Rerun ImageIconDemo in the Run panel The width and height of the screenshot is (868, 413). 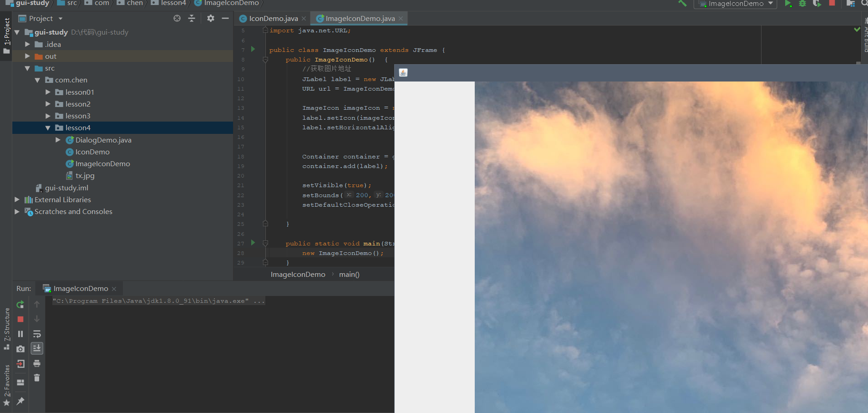click(x=20, y=304)
